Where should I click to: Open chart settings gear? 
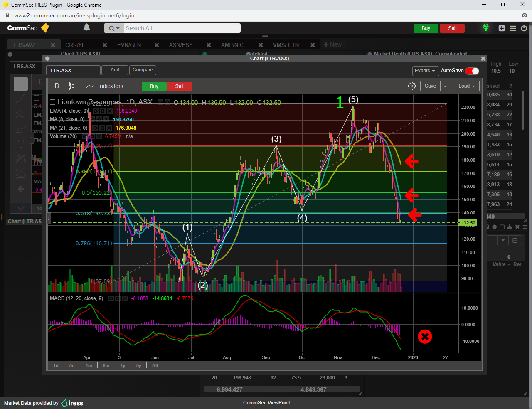click(412, 86)
